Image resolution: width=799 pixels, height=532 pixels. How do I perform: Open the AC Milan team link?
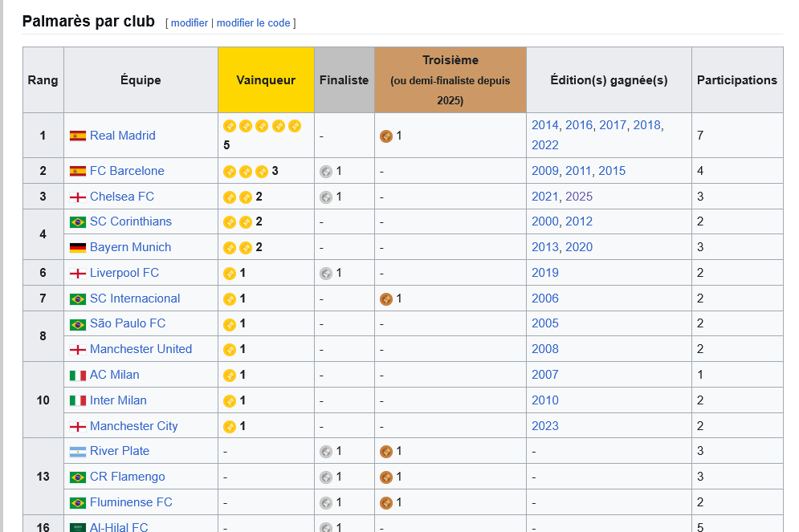point(114,375)
